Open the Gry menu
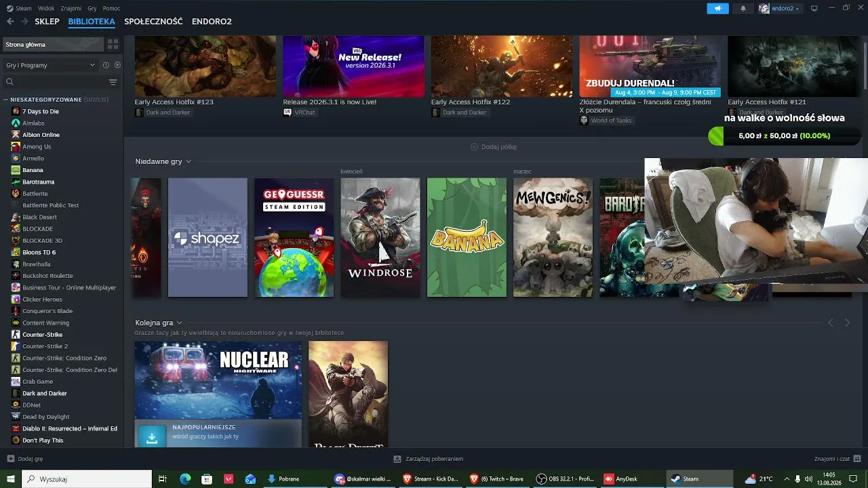This screenshot has width=868, height=488. pos(92,8)
